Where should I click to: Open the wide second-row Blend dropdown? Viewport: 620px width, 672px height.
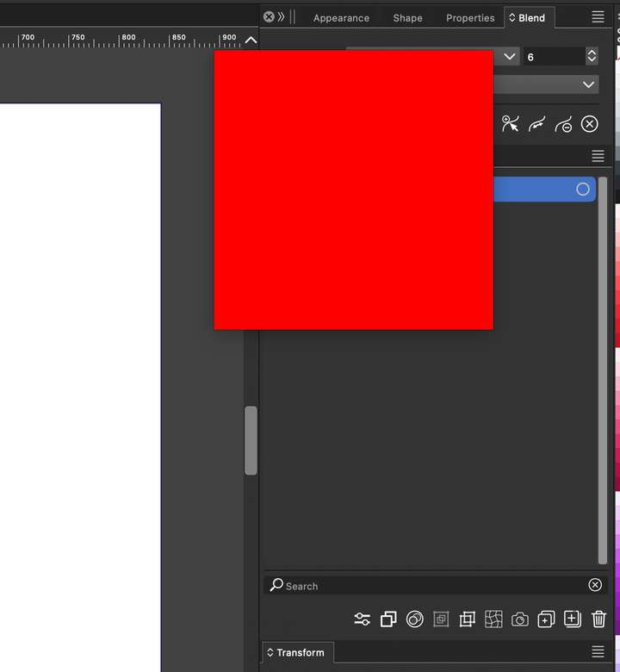(x=588, y=84)
